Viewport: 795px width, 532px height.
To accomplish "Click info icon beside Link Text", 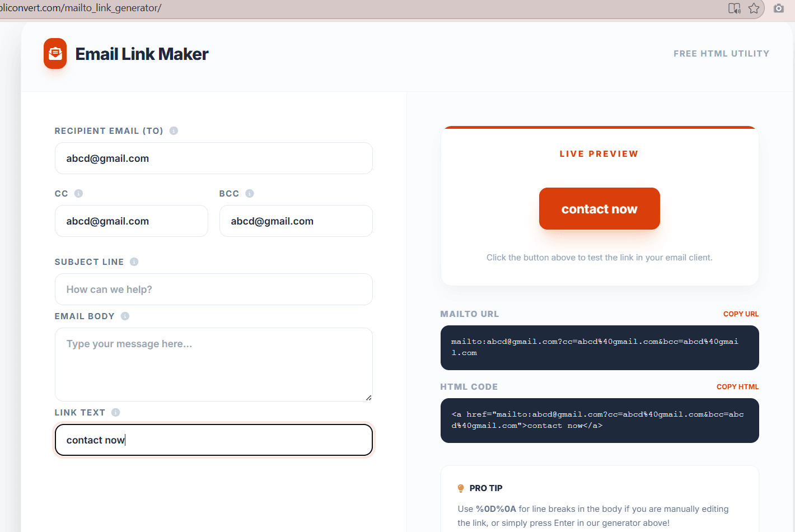I will pyautogui.click(x=115, y=412).
